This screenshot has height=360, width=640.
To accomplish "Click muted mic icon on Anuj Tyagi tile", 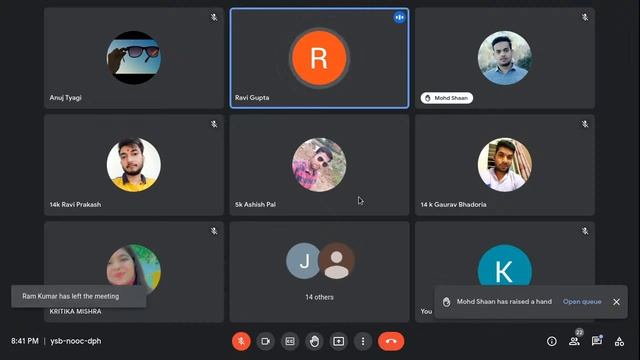I will tap(214, 17).
